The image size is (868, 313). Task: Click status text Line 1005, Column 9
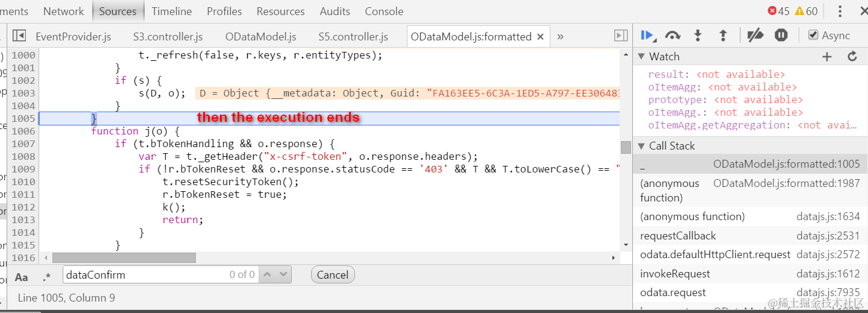(x=66, y=298)
